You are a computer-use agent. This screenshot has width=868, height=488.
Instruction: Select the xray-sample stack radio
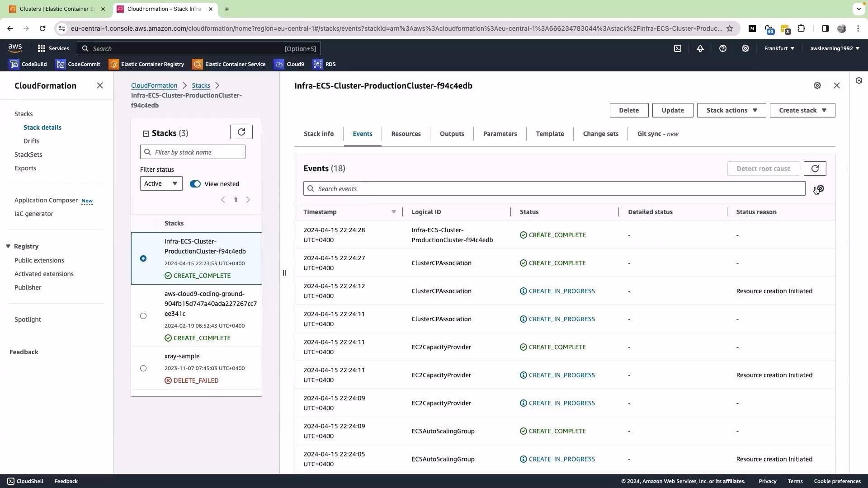point(143,368)
